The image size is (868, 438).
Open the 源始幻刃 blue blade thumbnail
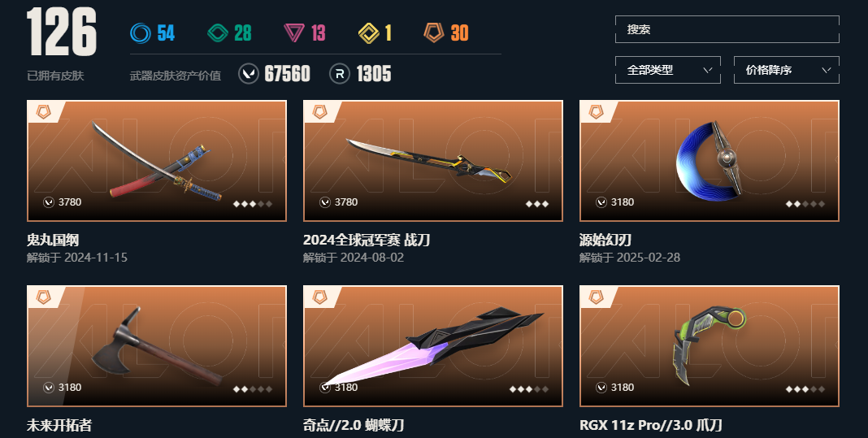710,161
